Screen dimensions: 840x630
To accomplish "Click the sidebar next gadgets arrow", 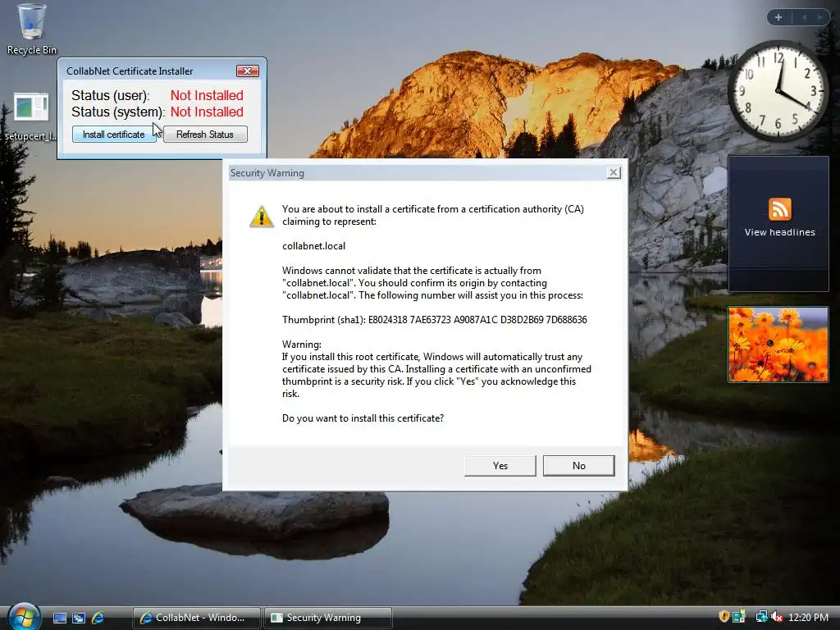I will coord(819,17).
